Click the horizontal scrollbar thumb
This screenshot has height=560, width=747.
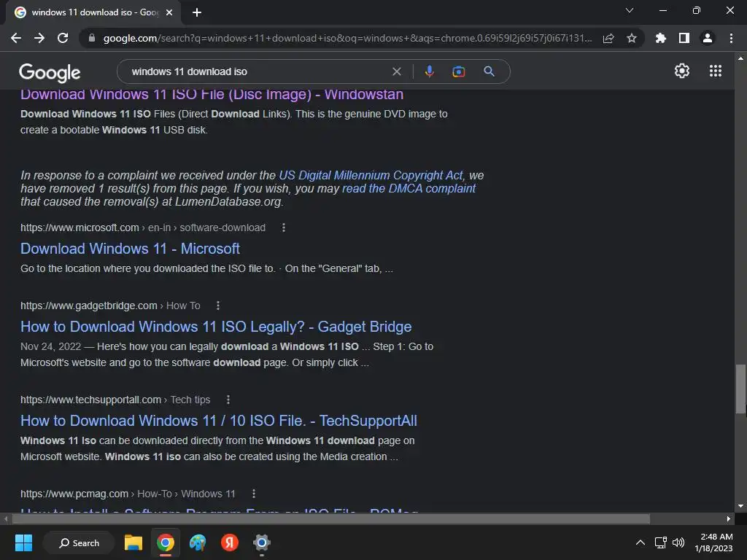[331, 518]
